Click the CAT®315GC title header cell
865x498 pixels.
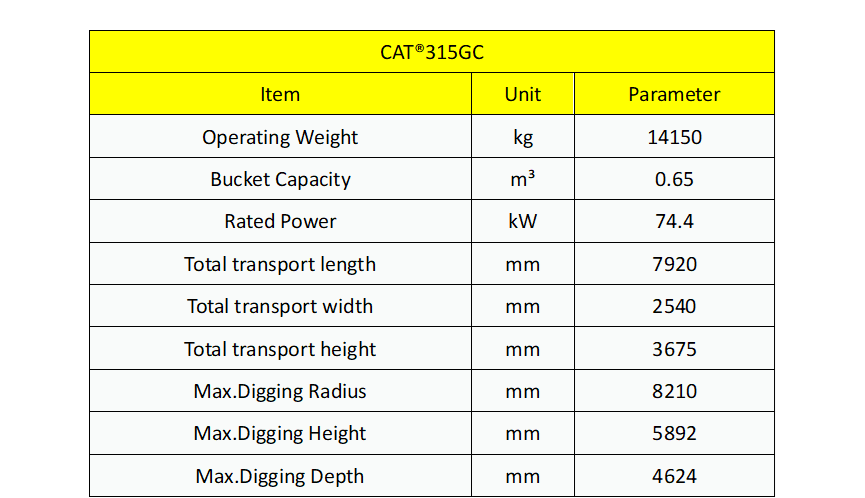431,52
